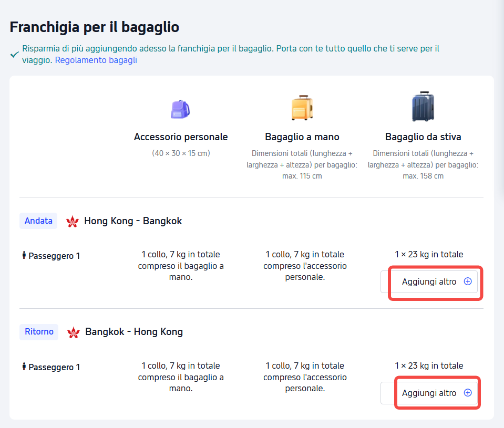Screen dimensions: 504x428
Task: Click the Bagaglio da stiva column header
Action: (423, 137)
